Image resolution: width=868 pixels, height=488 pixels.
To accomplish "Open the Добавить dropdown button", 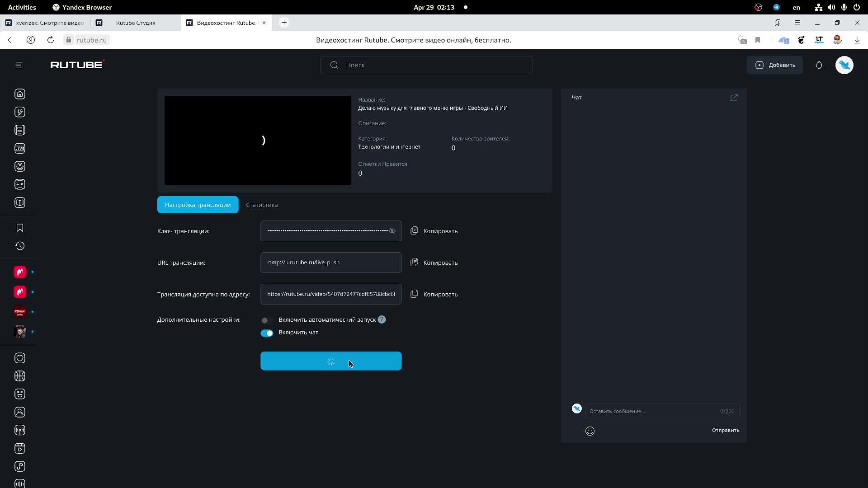I will pyautogui.click(x=775, y=65).
